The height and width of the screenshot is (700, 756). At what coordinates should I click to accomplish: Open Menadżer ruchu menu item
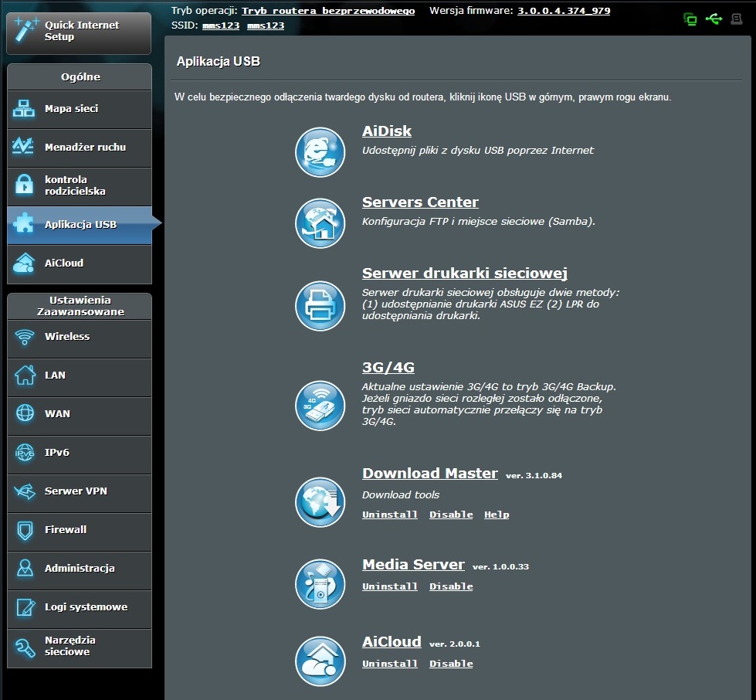tap(80, 148)
